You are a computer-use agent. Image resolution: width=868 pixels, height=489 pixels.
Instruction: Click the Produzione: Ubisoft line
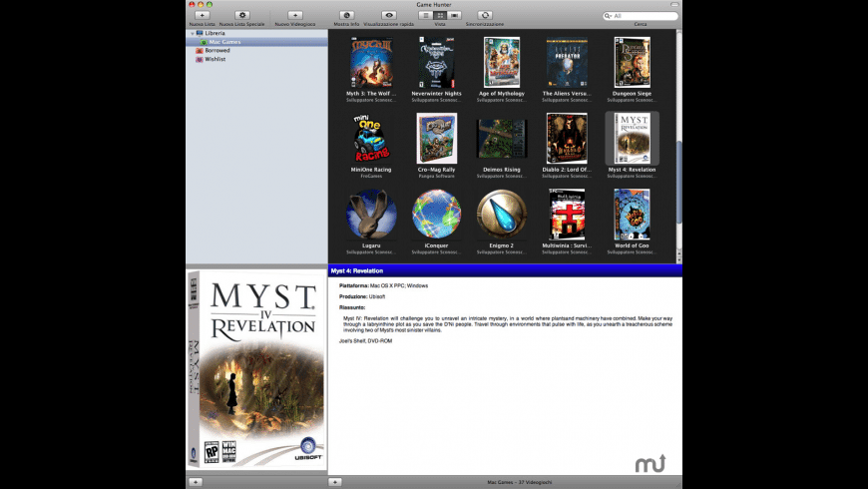(x=362, y=296)
